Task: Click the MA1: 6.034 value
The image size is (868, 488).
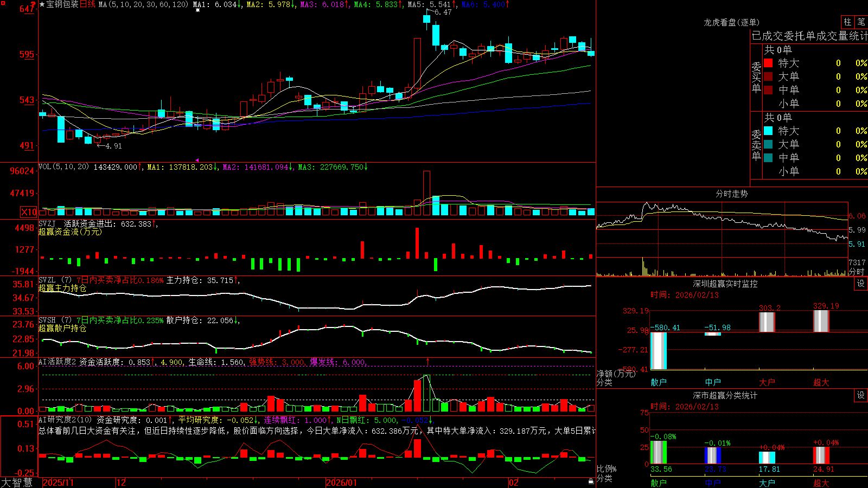Action: point(217,4)
